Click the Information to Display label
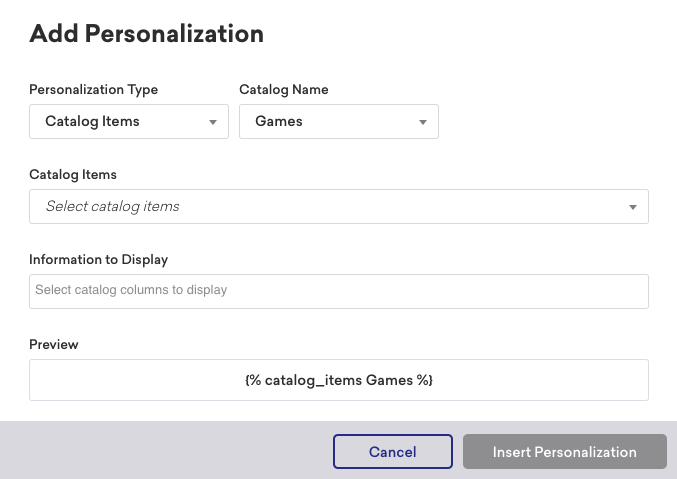677x479 pixels. click(98, 260)
